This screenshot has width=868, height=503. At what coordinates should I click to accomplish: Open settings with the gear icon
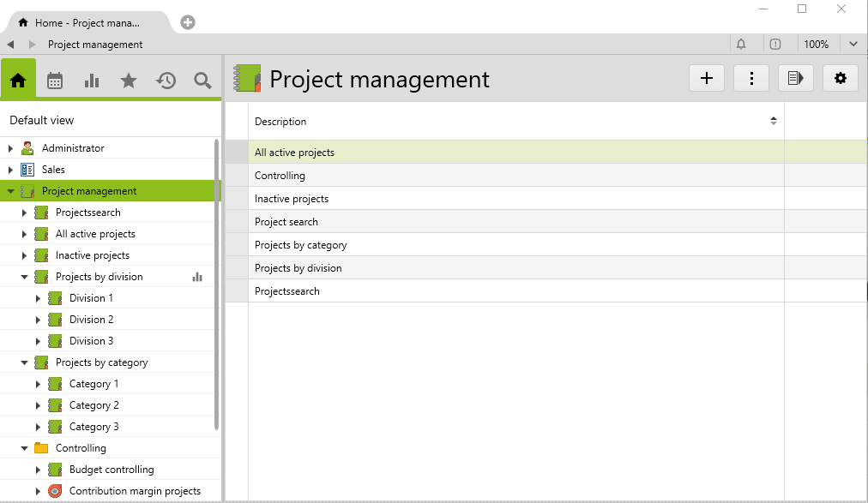pyautogui.click(x=840, y=79)
